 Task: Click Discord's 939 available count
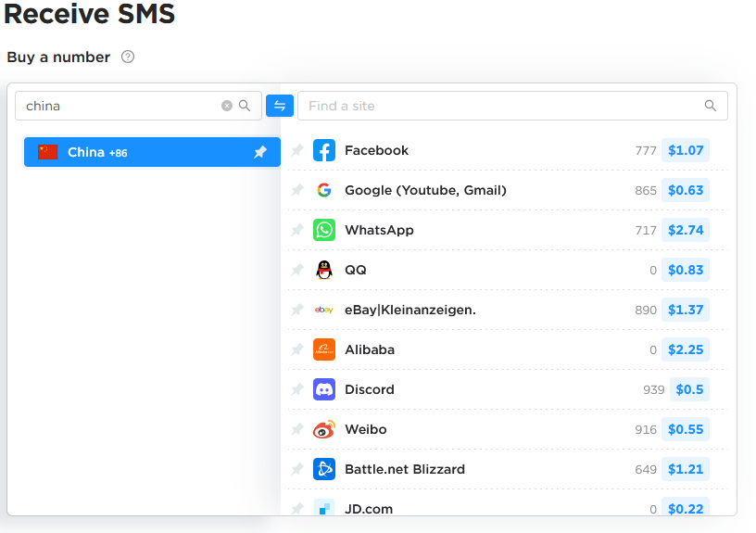(x=654, y=389)
